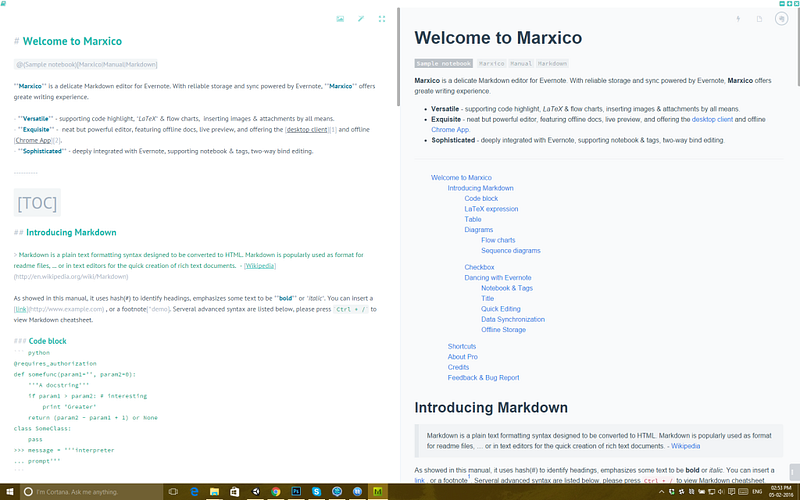Jump to 'Welcome to Marxico' in table of contents
Viewport: 800px width, 500px height.
click(x=461, y=178)
